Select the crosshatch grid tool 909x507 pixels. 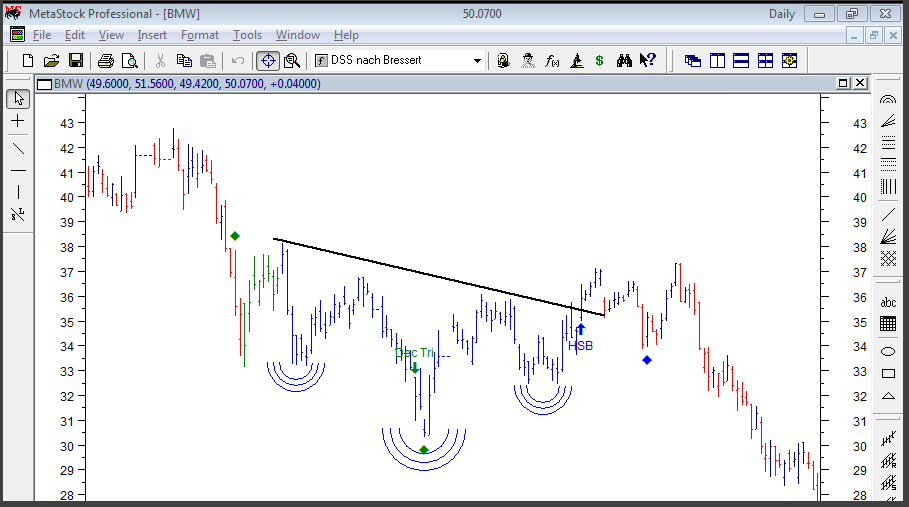click(888, 258)
